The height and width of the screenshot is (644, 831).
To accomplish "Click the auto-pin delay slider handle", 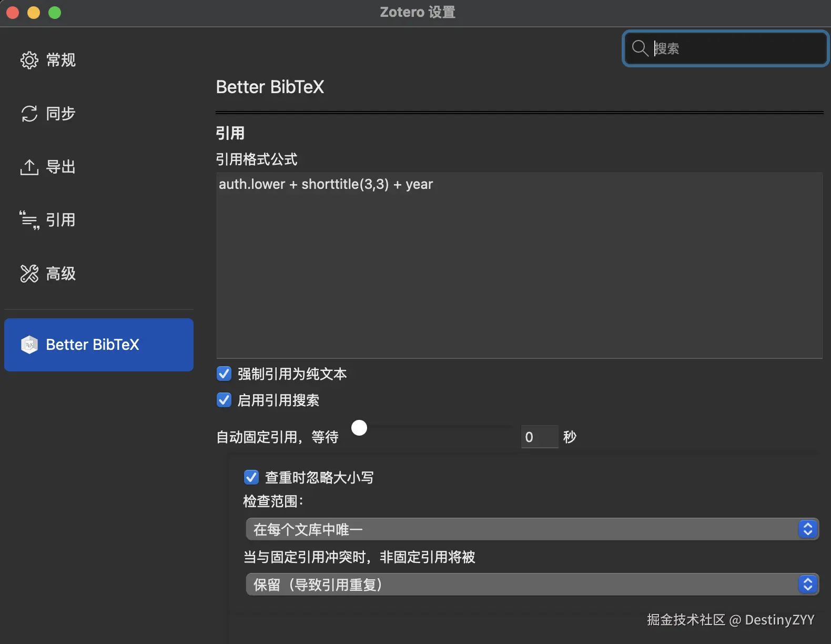I will (x=359, y=428).
